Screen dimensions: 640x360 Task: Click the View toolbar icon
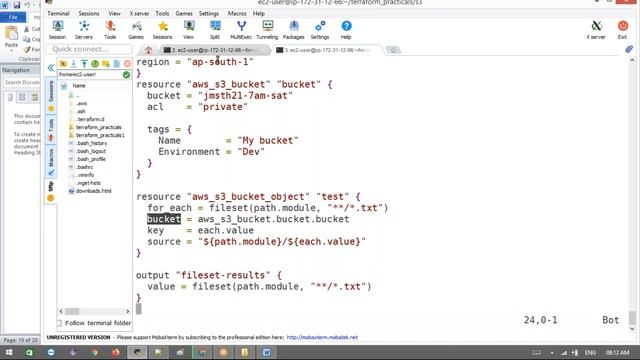coord(189,30)
